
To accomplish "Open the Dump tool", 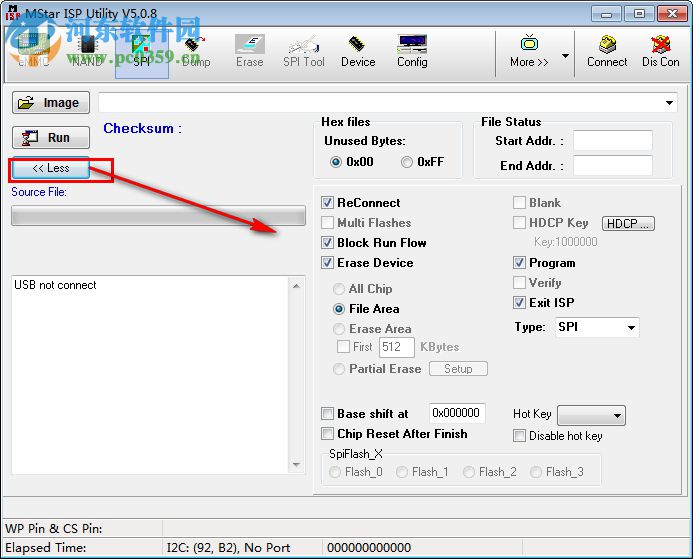I will (x=196, y=52).
